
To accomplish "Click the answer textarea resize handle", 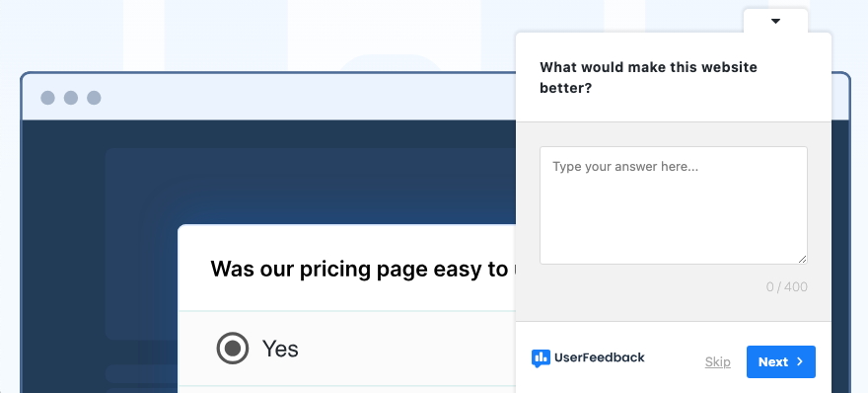I will pos(803,260).
